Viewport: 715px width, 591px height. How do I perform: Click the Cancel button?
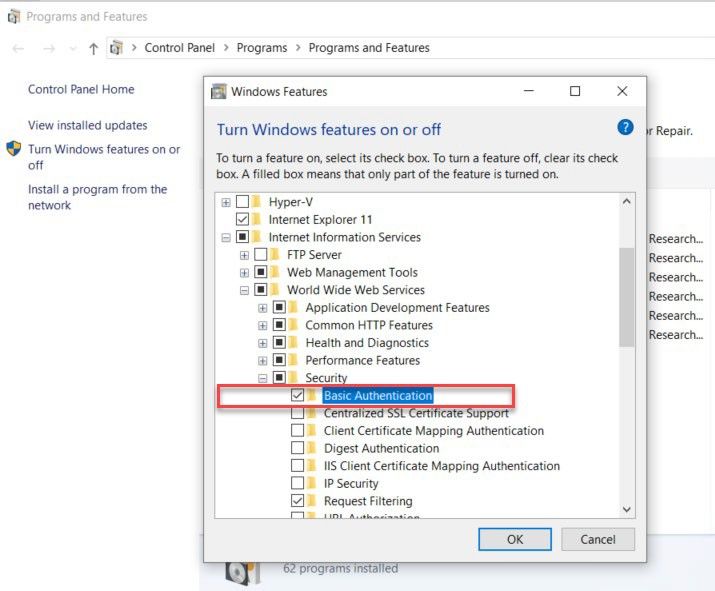[598, 539]
